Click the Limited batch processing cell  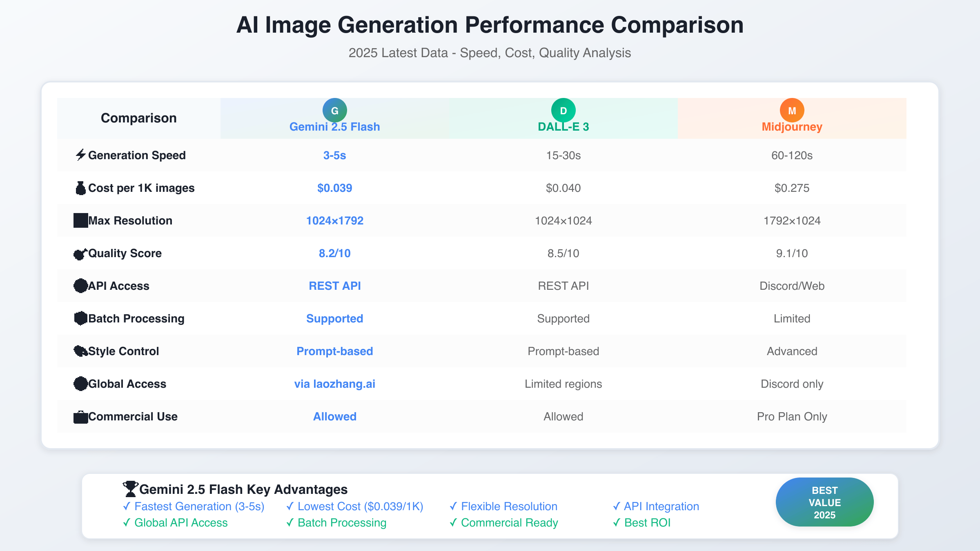tap(792, 318)
